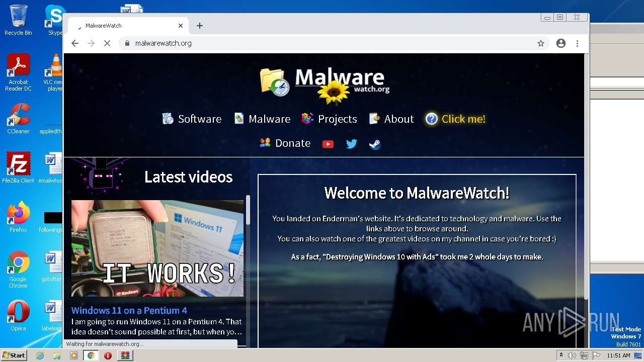
Task: Open Windows 11 on a Pentium 4 link
Action: pyautogui.click(x=129, y=310)
